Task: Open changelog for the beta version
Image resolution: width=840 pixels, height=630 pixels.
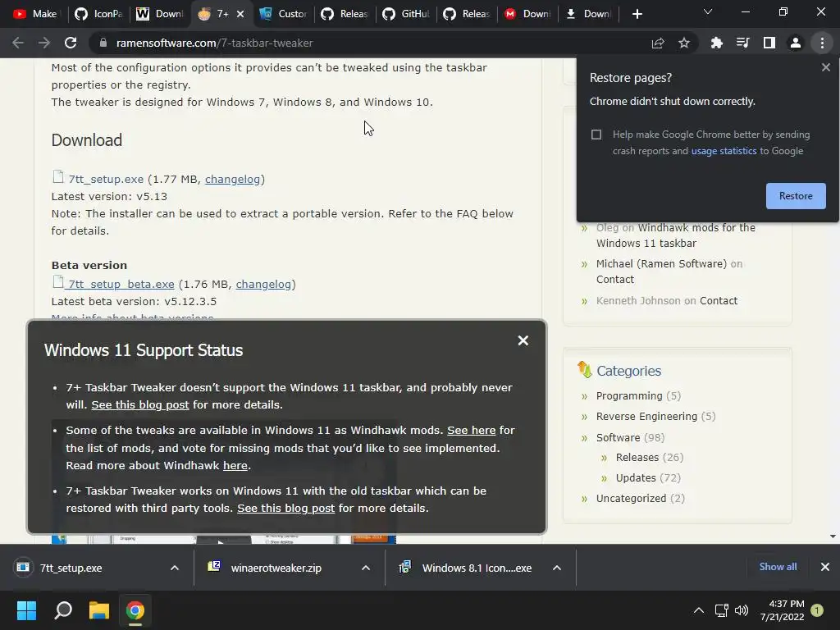Action: point(263,284)
